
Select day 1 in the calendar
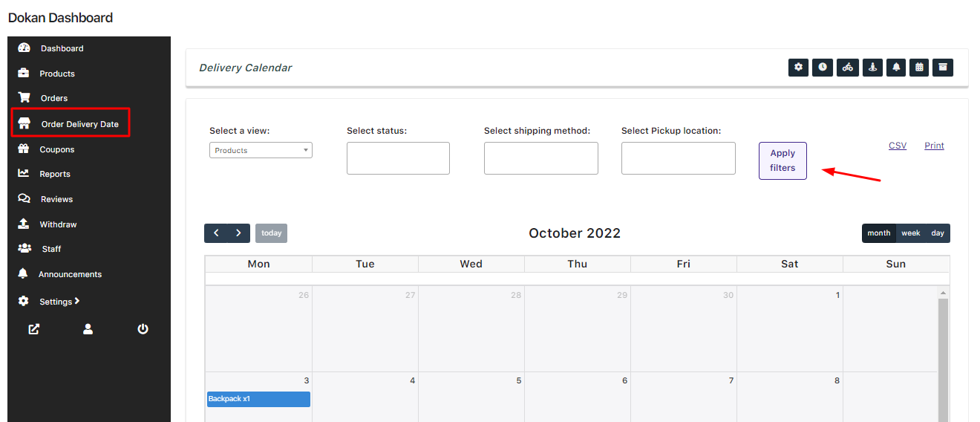[837, 295]
